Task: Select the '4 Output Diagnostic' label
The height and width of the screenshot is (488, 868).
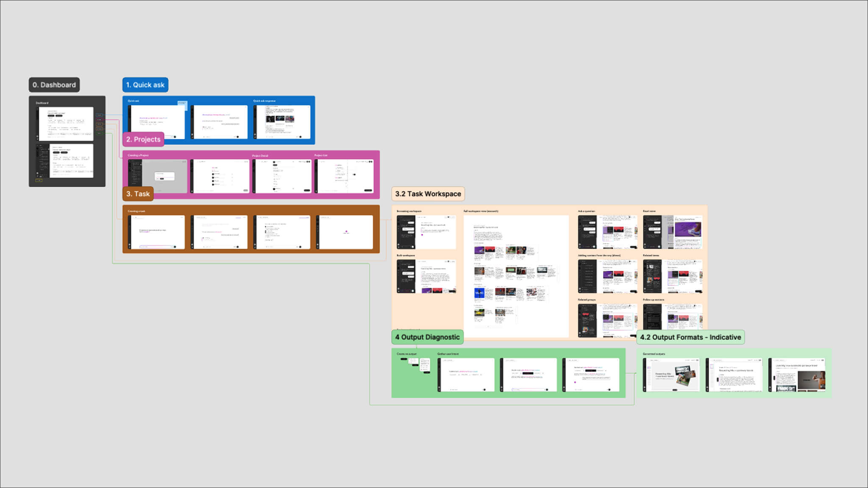Action: [x=427, y=337]
